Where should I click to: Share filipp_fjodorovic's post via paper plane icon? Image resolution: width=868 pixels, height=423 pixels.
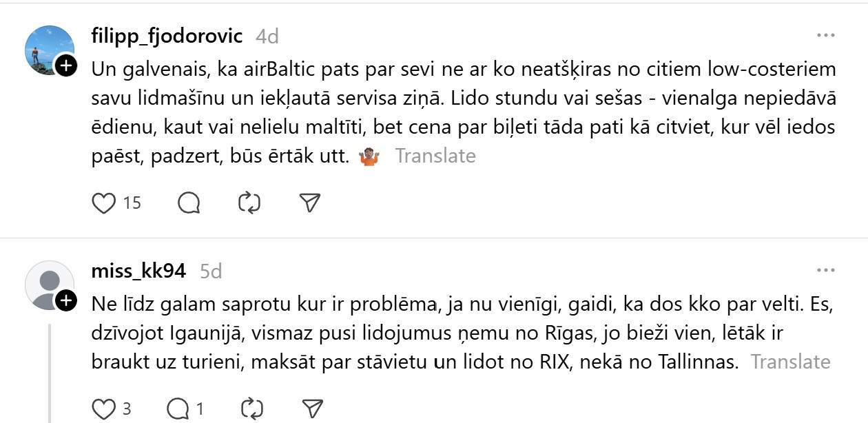[x=310, y=203]
